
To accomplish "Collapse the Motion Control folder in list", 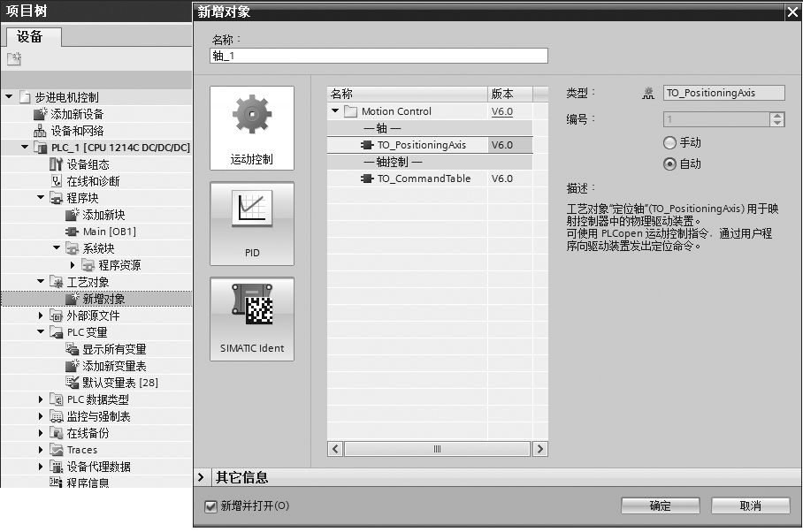I will (x=335, y=110).
